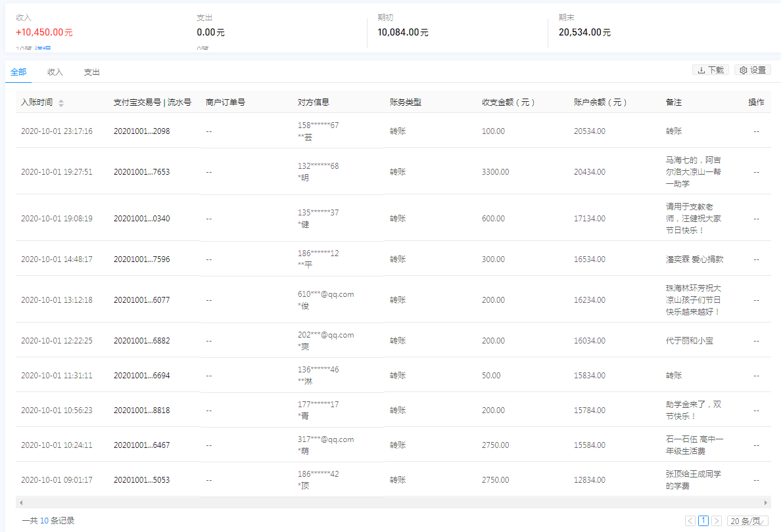The width and height of the screenshot is (781, 532).
Task: Click the blue 10 records count link
Action: [43, 520]
